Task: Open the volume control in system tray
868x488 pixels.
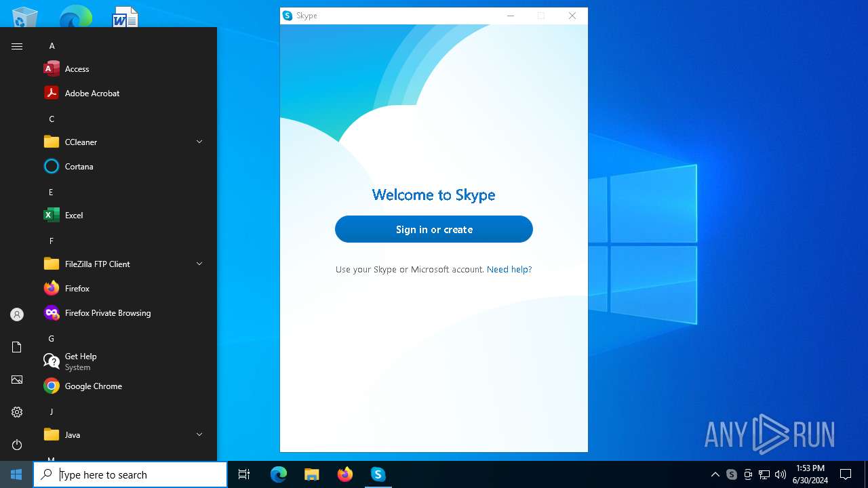Action: (x=781, y=474)
